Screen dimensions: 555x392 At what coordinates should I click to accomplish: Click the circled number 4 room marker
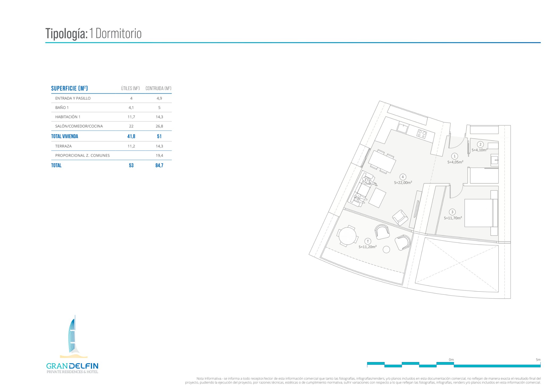403,177
